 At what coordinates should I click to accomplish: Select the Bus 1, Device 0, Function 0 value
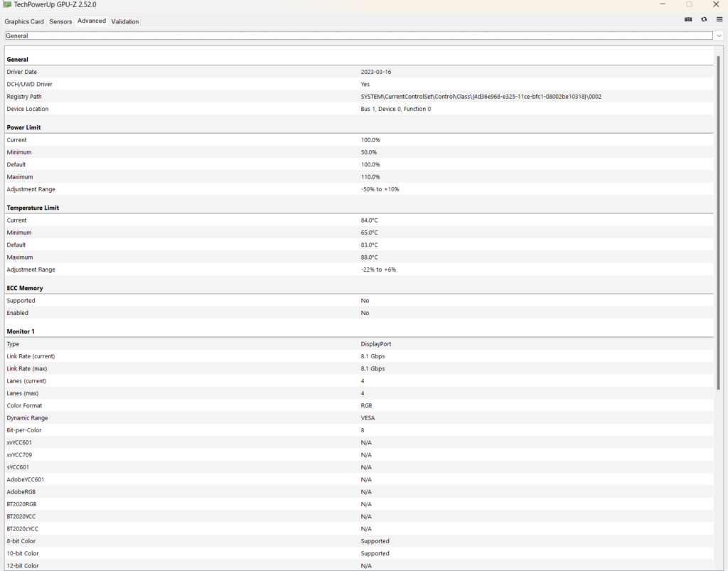click(x=396, y=109)
